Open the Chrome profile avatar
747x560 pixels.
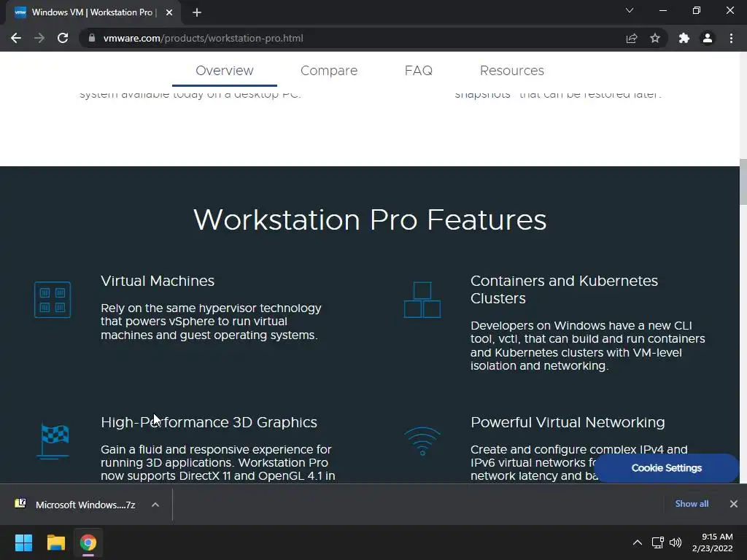708,38
